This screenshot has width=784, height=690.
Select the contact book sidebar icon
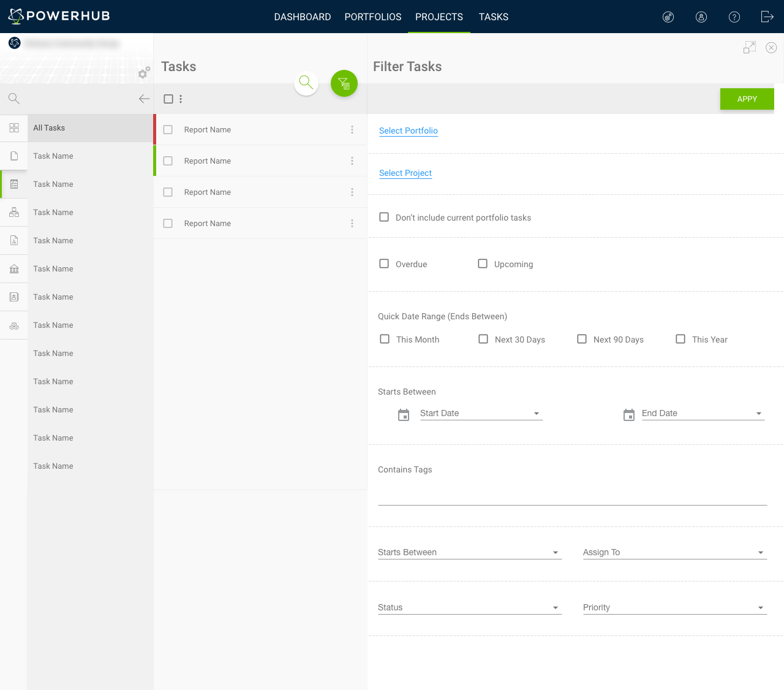click(14, 297)
